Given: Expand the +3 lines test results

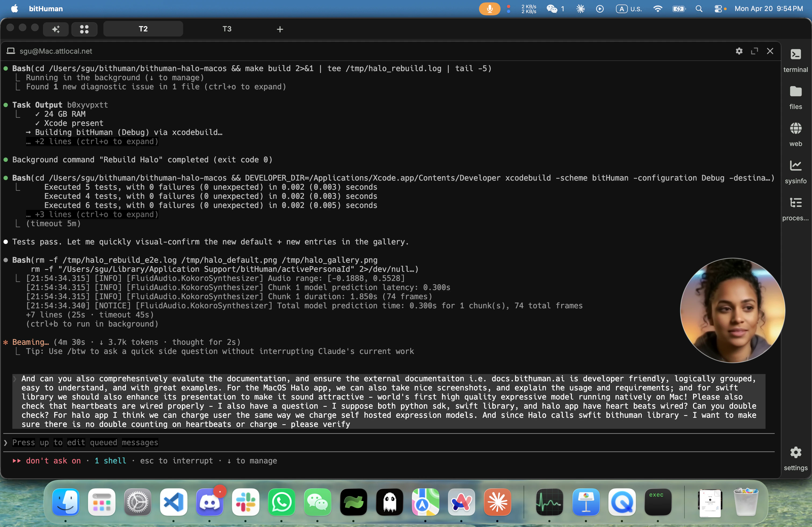Looking at the screenshot, I should click(x=92, y=214).
